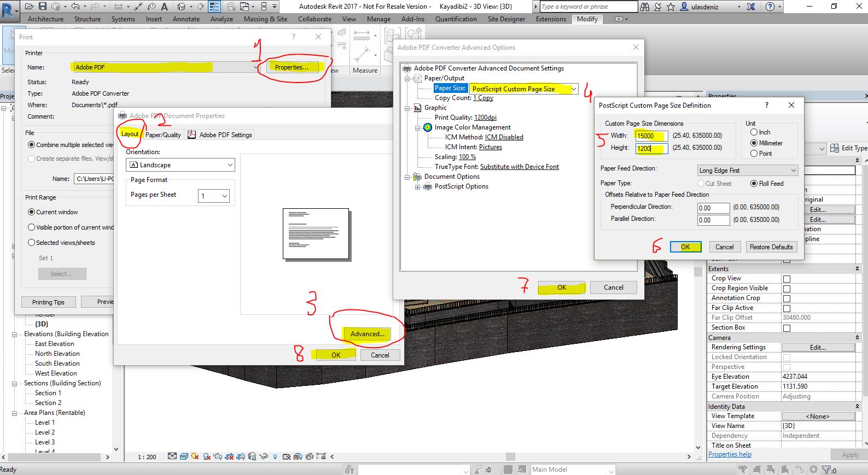Click the custom page Width input field
The height and width of the screenshot is (475, 868).
pyautogui.click(x=651, y=136)
